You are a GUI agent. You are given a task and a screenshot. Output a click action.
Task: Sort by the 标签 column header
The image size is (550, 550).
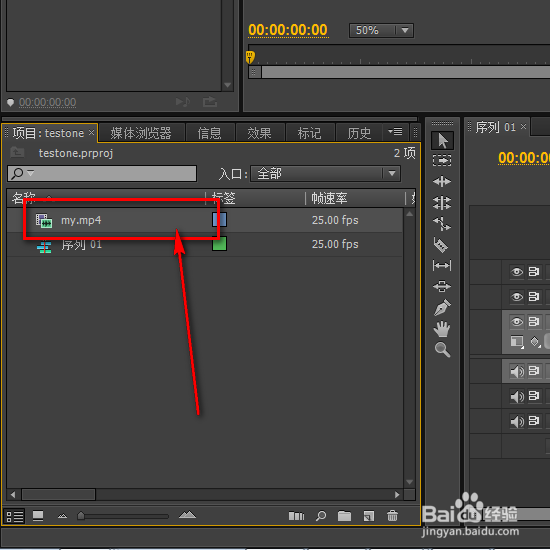tap(223, 198)
